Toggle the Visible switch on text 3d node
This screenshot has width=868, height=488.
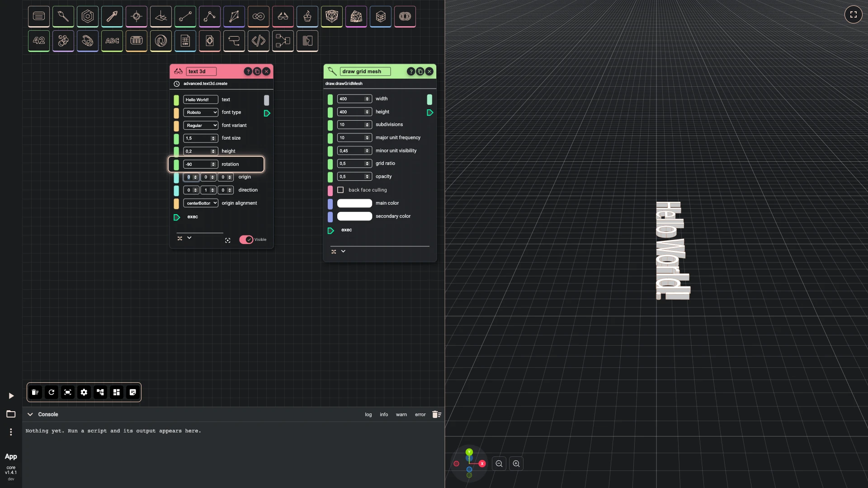[x=246, y=239]
